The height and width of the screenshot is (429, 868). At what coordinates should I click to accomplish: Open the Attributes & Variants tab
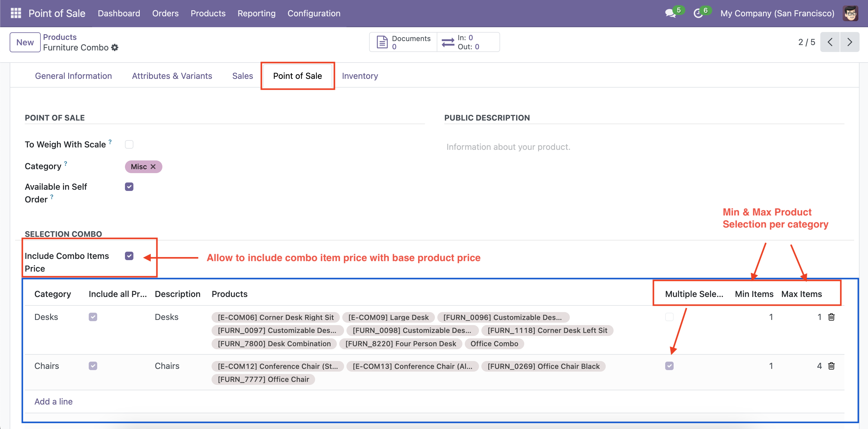[172, 76]
